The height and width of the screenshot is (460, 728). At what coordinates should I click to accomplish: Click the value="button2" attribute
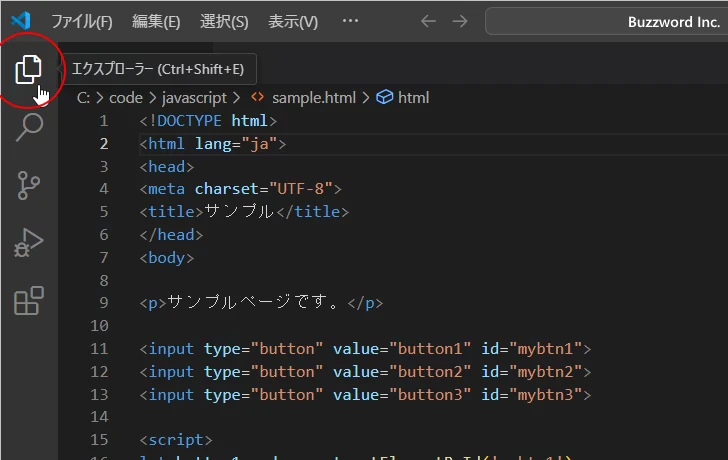click(402, 371)
